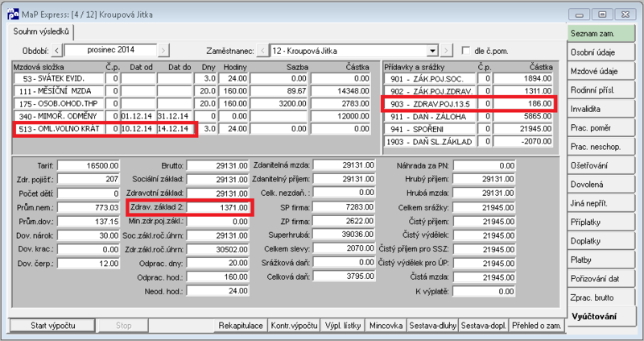Select deduction 903 - ZDRAV.POJ.13.5
This screenshot has height=341, width=644.
pyautogui.click(x=469, y=104)
